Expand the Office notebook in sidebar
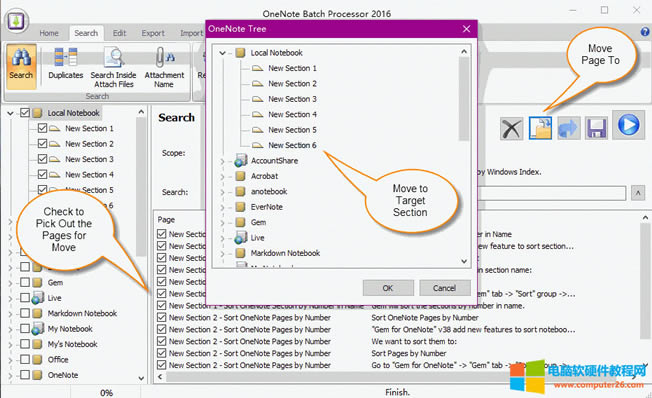Screen dimensions: 652x398 pyautogui.click(x=10, y=360)
